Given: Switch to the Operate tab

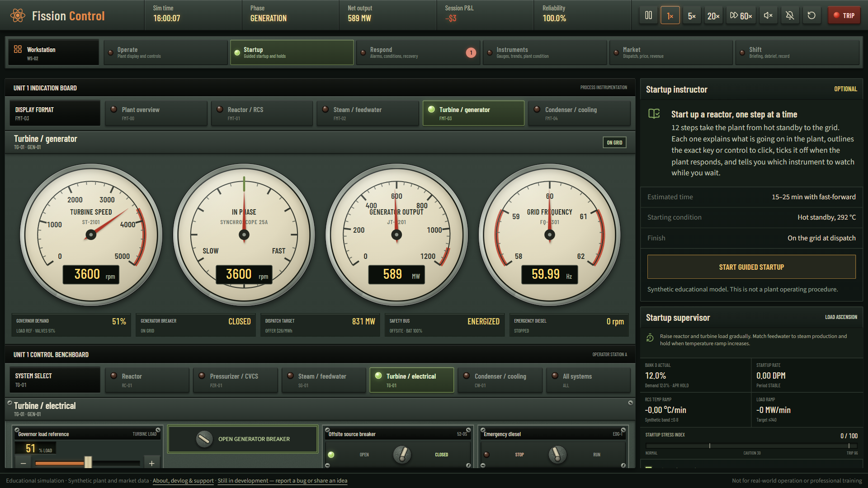Looking at the screenshot, I should (165, 52).
